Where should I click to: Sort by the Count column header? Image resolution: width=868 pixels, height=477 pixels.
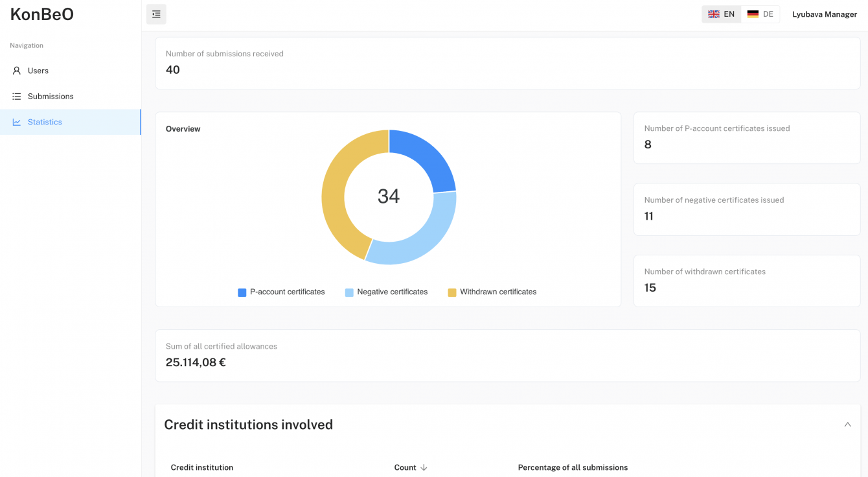pos(405,467)
